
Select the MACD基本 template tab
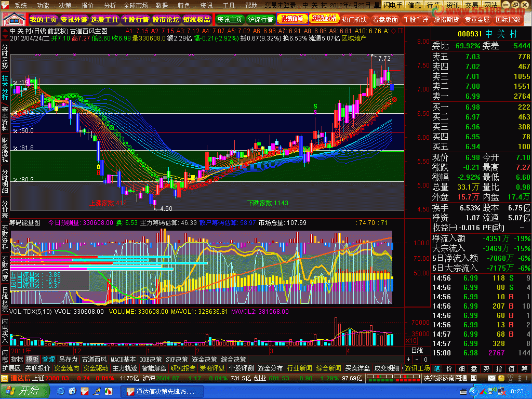123,360
